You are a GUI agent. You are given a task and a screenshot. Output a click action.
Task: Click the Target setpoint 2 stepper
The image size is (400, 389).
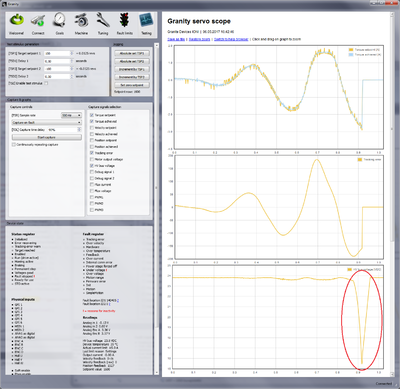pos(72,69)
